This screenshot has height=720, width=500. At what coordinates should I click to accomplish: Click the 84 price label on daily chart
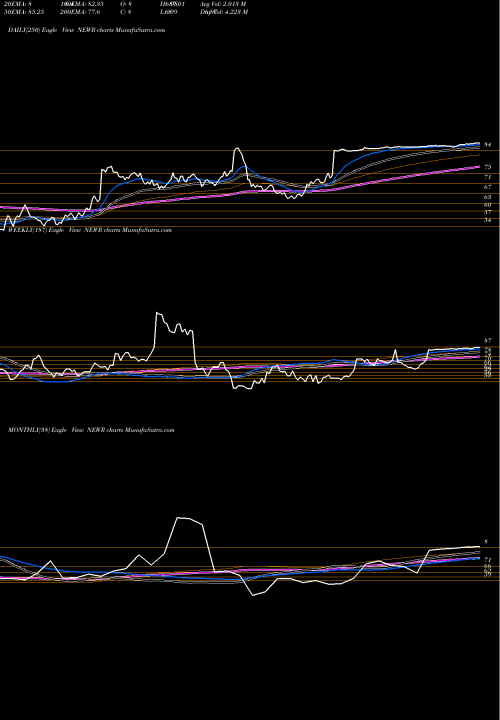pyautogui.click(x=488, y=145)
